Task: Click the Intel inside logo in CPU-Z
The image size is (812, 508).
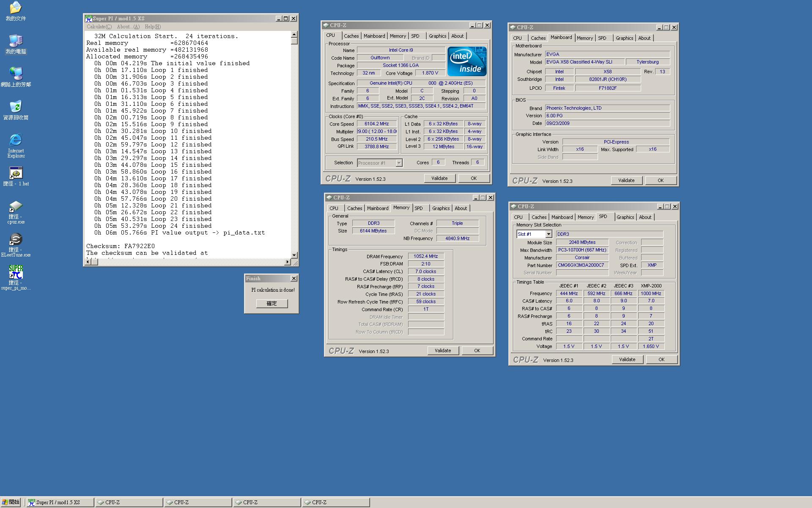Action: click(x=467, y=61)
